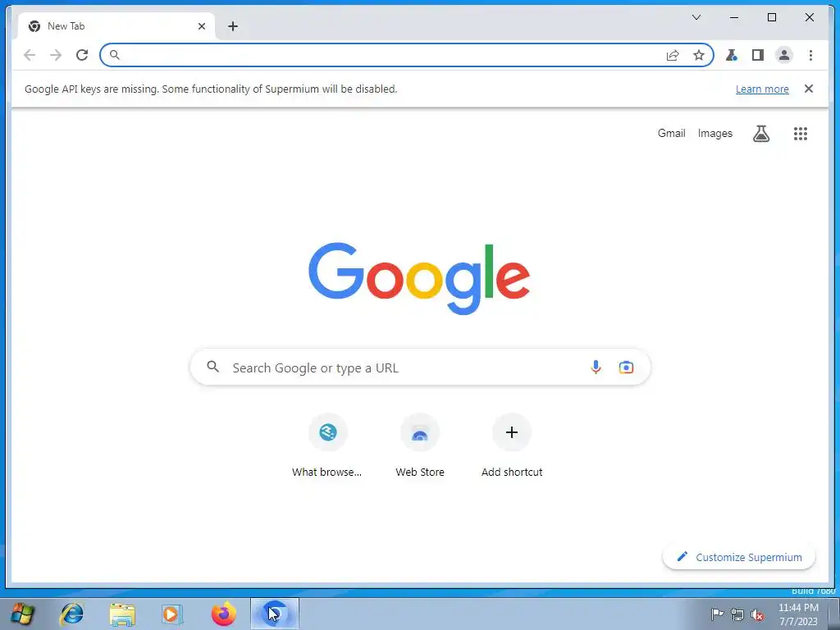Launch Internet Explorer from taskbar
Screen dimensions: 840x630
[x=71, y=614]
